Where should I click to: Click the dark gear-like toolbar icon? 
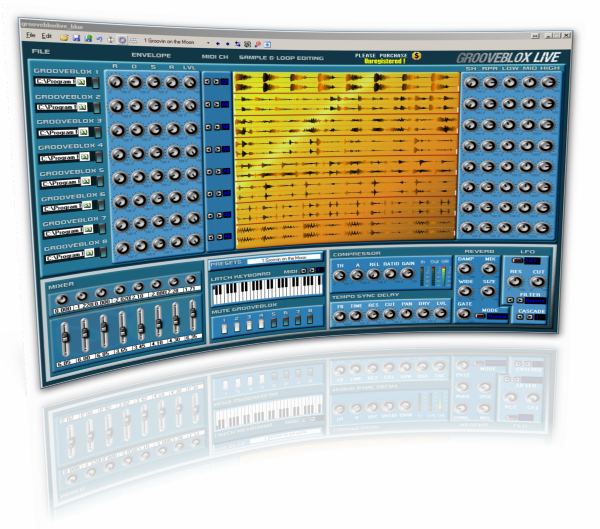tap(248, 44)
